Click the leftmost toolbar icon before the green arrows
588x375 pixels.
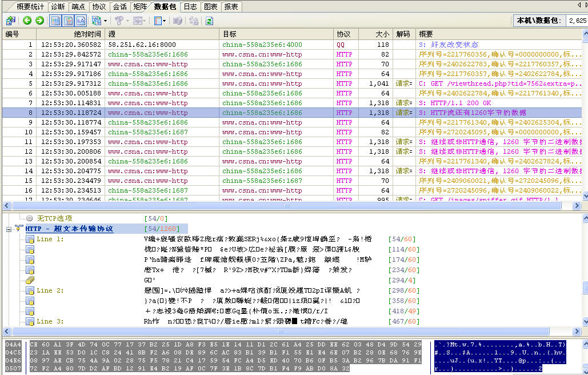pos(10,21)
